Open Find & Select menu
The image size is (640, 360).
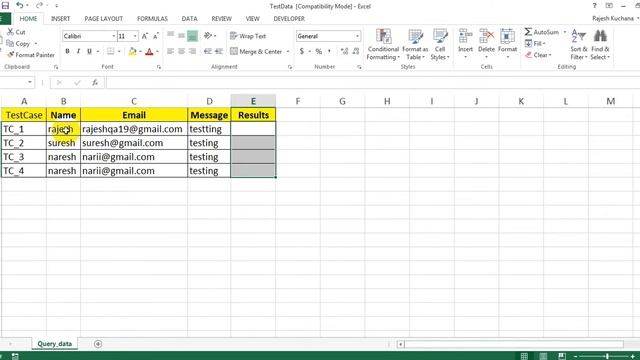(600, 45)
